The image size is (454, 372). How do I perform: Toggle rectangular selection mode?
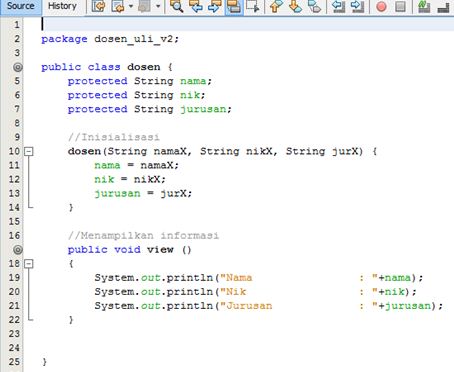click(253, 6)
